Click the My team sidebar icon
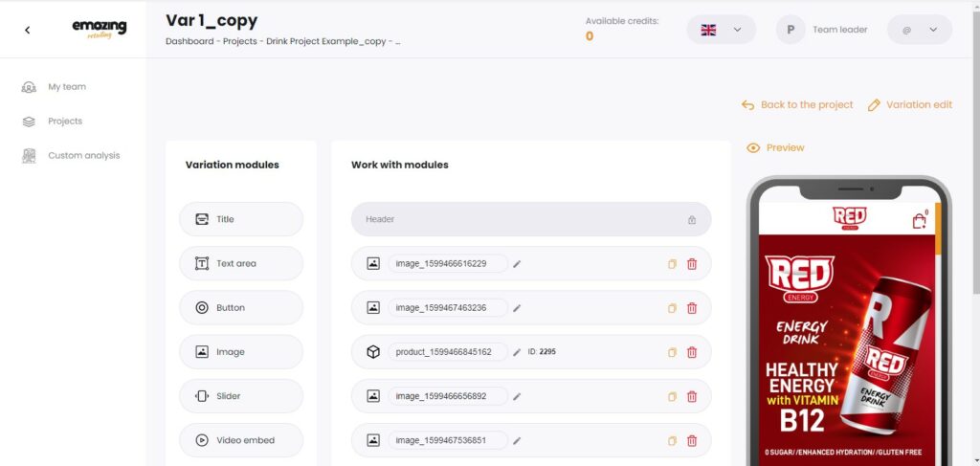 [x=29, y=87]
